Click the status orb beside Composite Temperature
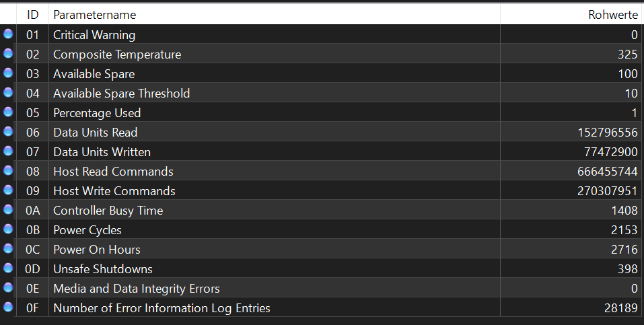The width and height of the screenshot is (644, 325). click(x=8, y=54)
